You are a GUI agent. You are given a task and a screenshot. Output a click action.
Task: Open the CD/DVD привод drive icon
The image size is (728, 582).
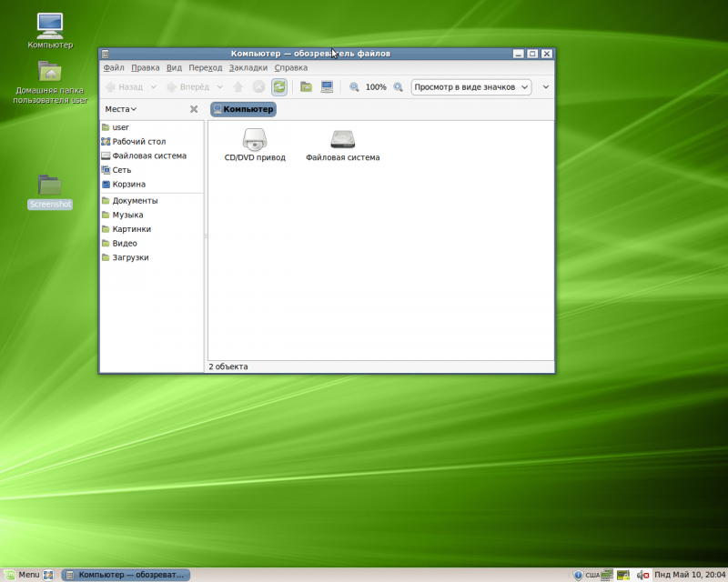[255, 145]
